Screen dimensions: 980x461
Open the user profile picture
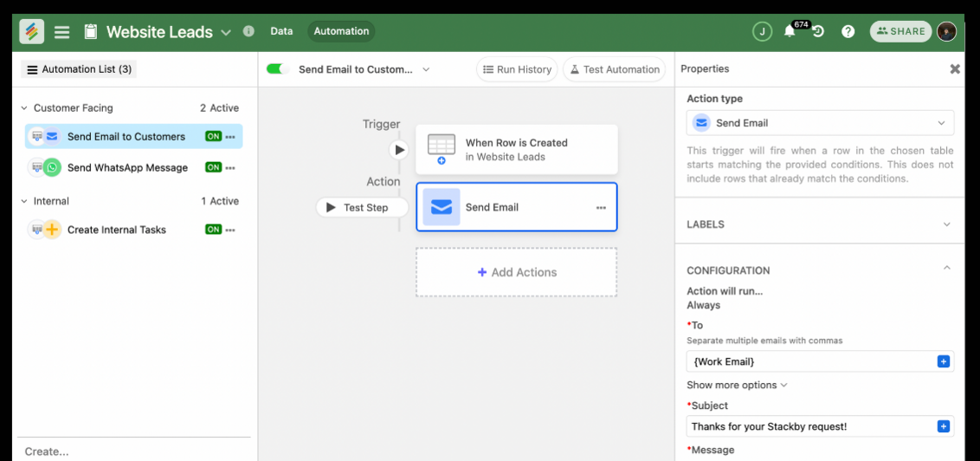(x=946, y=31)
